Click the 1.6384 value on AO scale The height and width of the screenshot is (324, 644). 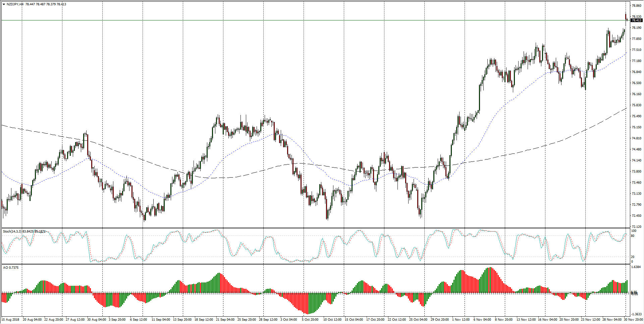tap(636, 267)
